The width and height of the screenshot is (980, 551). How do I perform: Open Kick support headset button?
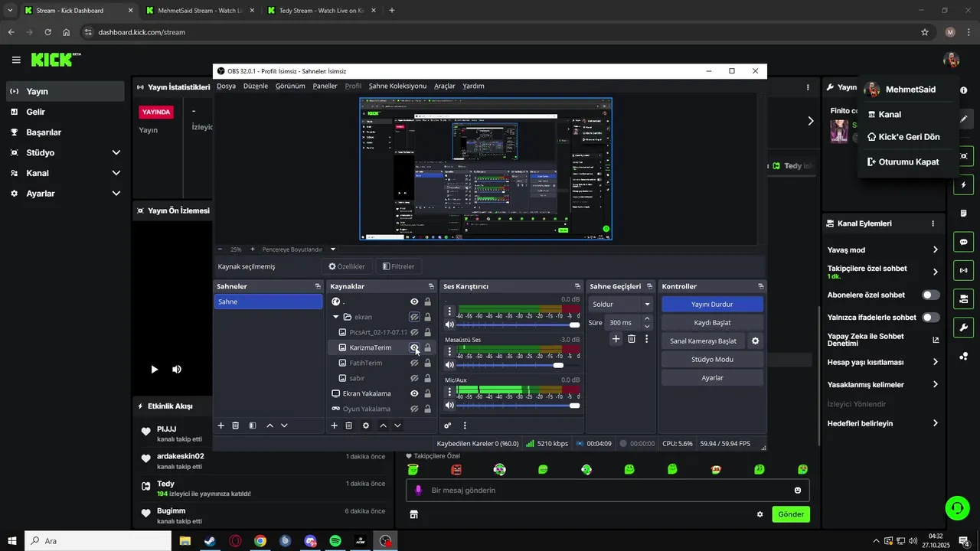[956, 507]
